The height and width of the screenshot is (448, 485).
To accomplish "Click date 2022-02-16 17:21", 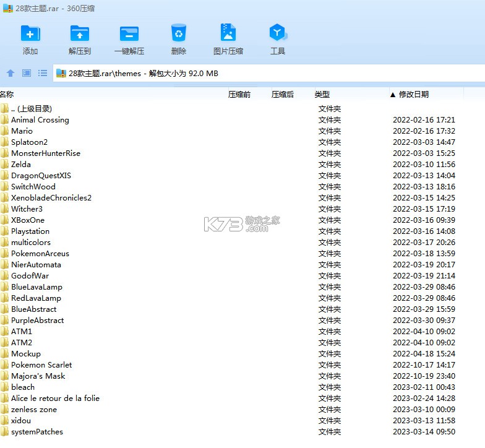I will [x=424, y=120].
